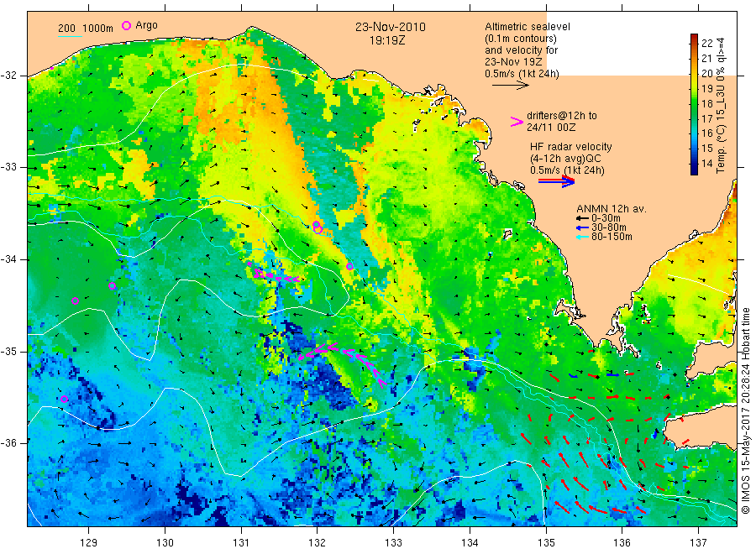Click the IMOS copyright text on right edge
The image size is (756, 554).
pyautogui.click(x=746, y=410)
